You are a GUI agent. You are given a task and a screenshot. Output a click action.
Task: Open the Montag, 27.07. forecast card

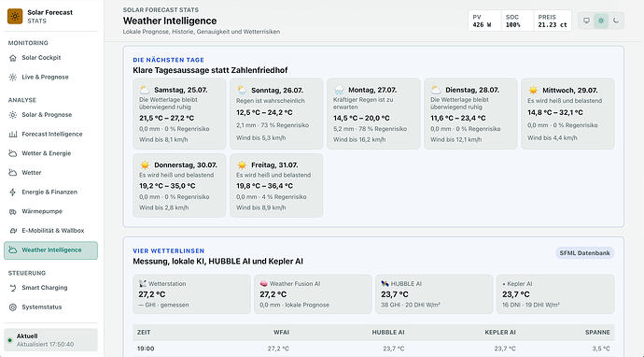click(373, 113)
